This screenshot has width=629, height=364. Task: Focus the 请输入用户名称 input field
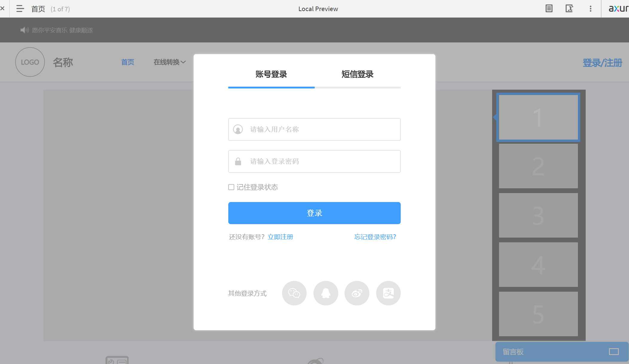[x=314, y=129]
